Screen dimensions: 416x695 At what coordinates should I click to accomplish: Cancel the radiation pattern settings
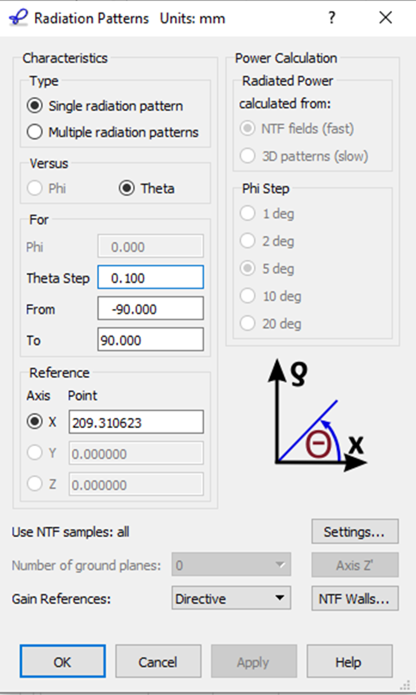[x=158, y=661]
